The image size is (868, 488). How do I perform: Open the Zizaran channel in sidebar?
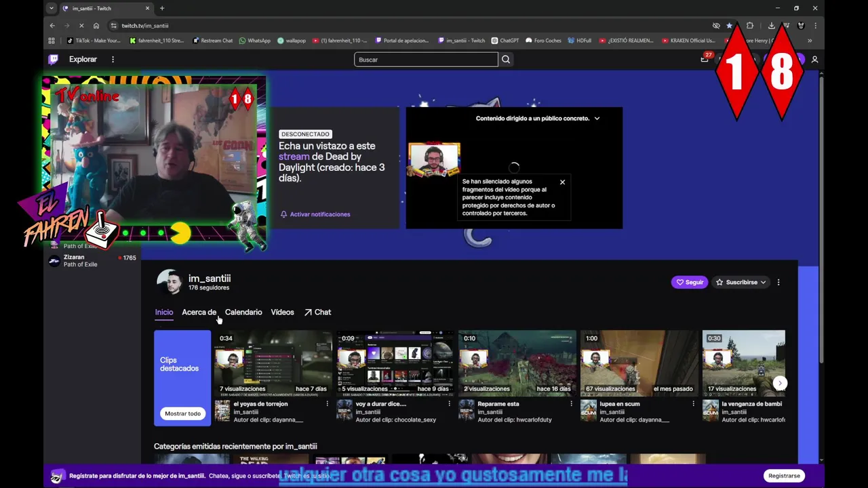tap(92, 261)
